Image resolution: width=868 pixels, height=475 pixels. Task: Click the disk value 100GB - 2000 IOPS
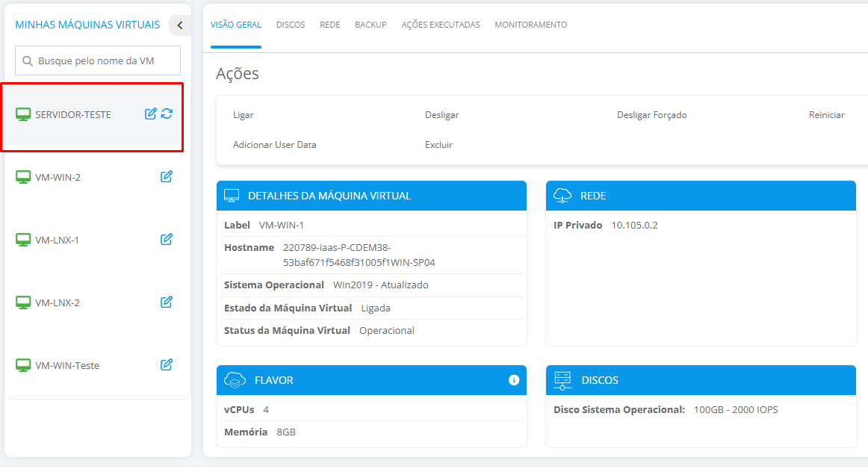[736, 410]
